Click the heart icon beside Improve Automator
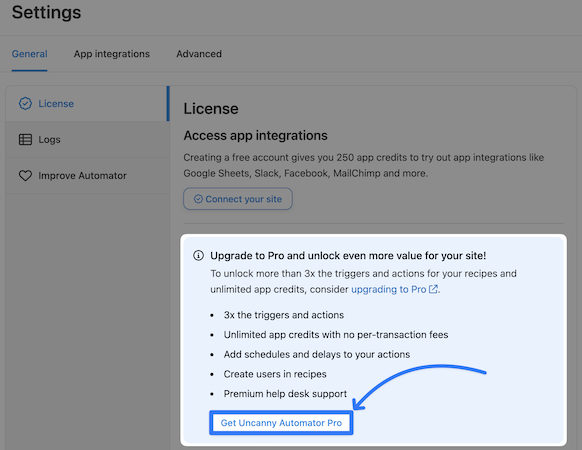This screenshot has width=582, height=450. click(25, 176)
